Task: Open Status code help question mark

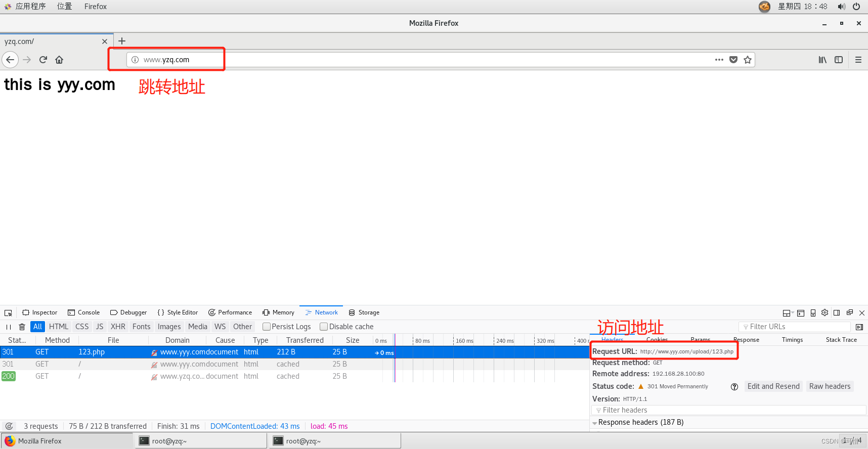Action: [x=734, y=387]
